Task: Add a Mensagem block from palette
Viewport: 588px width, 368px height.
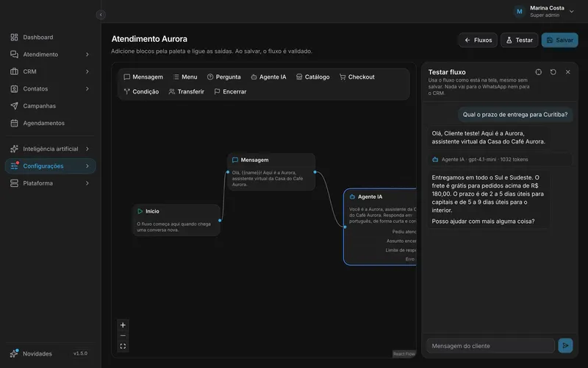Action: point(143,77)
